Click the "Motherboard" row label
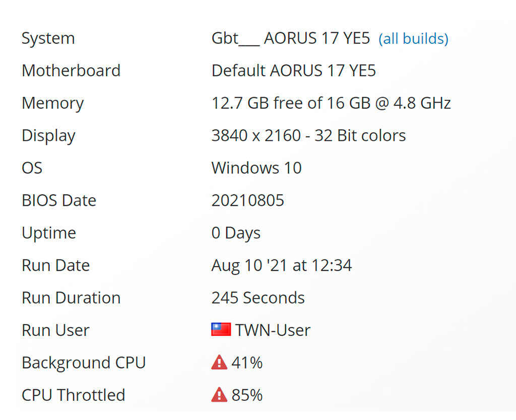This screenshot has height=420, width=516. [x=71, y=71]
